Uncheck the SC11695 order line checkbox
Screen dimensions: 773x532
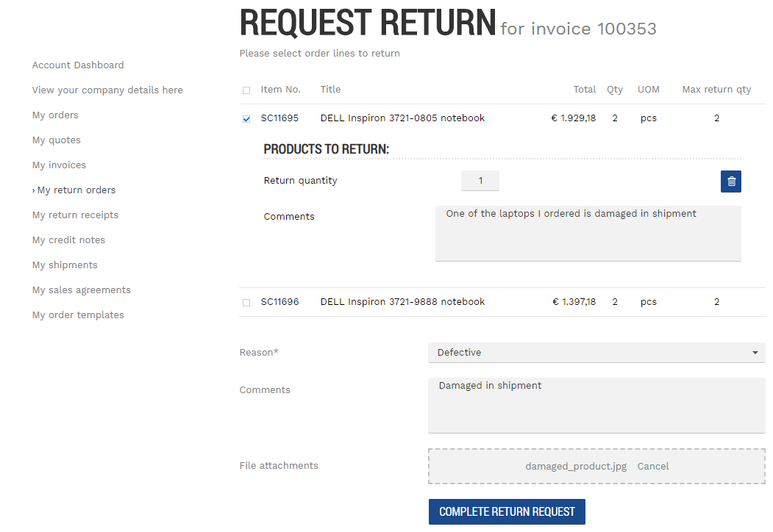(246, 119)
